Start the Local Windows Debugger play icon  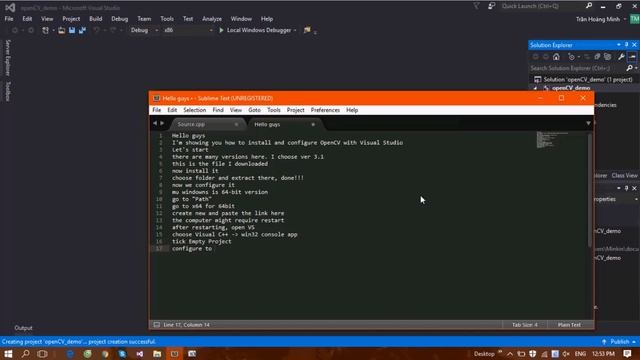coord(221,30)
